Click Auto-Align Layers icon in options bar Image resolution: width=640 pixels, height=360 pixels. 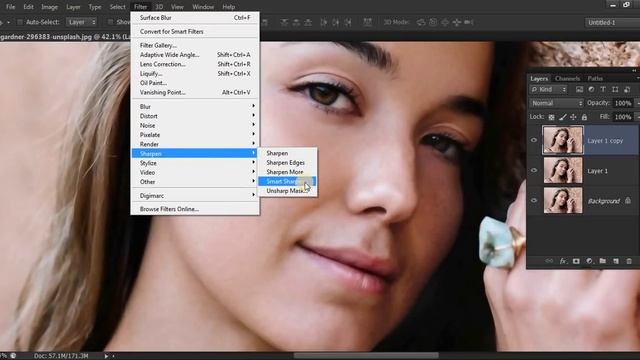click(367, 22)
